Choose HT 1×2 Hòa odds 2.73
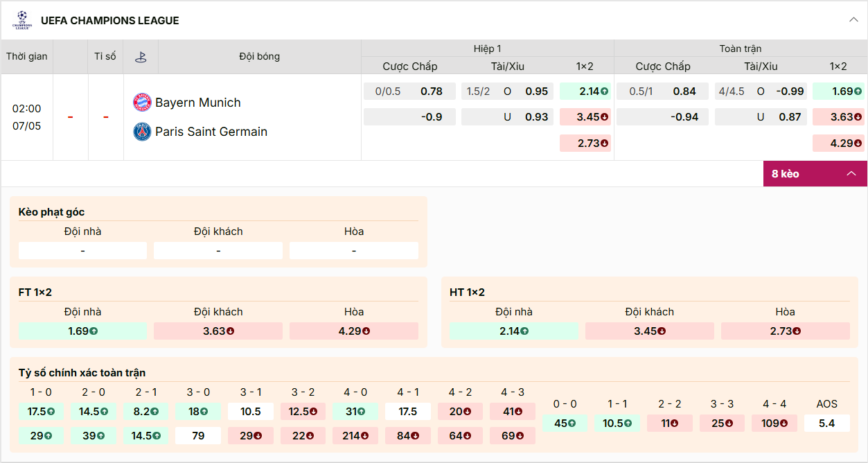868x463 pixels. [786, 331]
